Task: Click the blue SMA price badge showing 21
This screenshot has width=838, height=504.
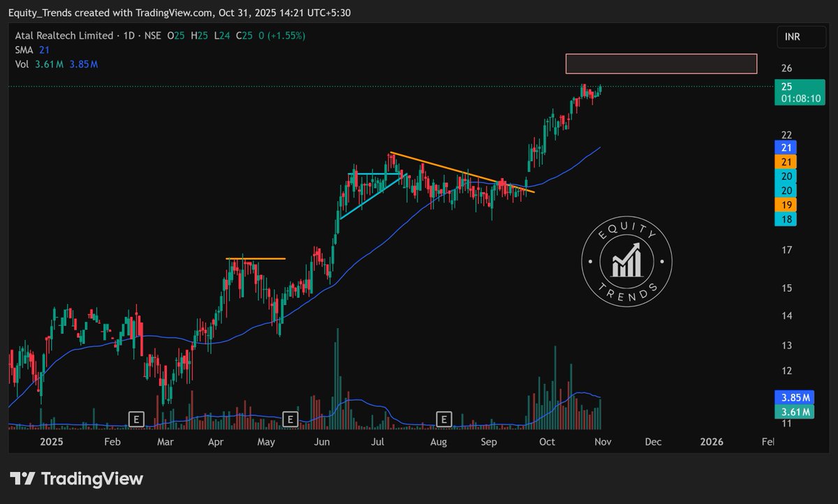Action: tap(786, 147)
